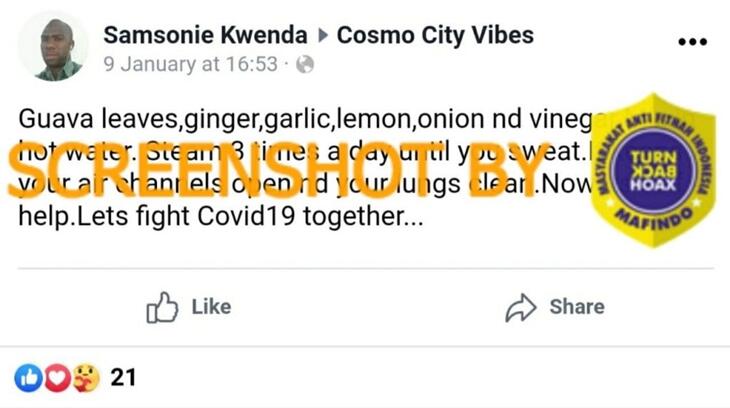The image size is (730, 408).
Task: Open the 9 January at 16:53 timestamp
Action: [x=191, y=65]
